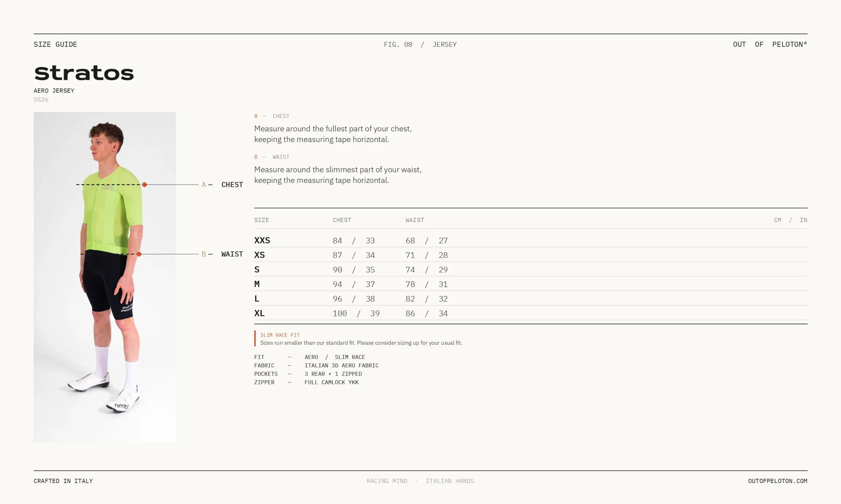Click the SIZE GUIDE header label
Screen dimensions: 841x504
pos(56,45)
